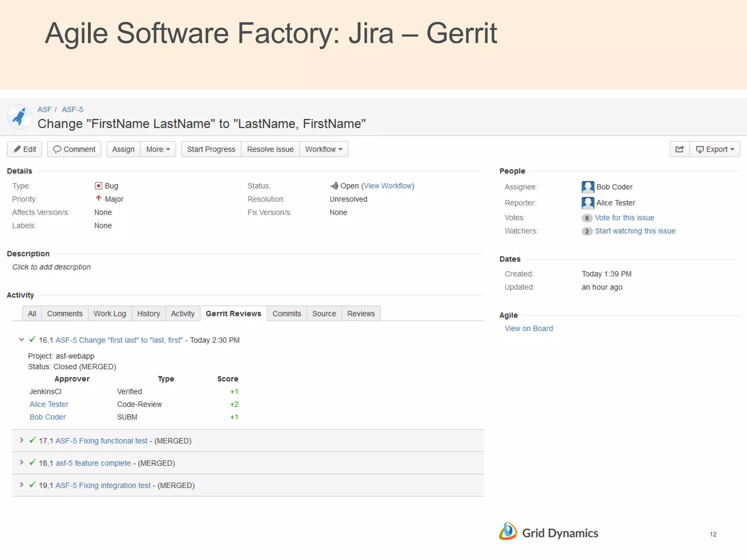Click the Affects Version/s None value
The image size is (747, 560).
[x=103, y=213]
